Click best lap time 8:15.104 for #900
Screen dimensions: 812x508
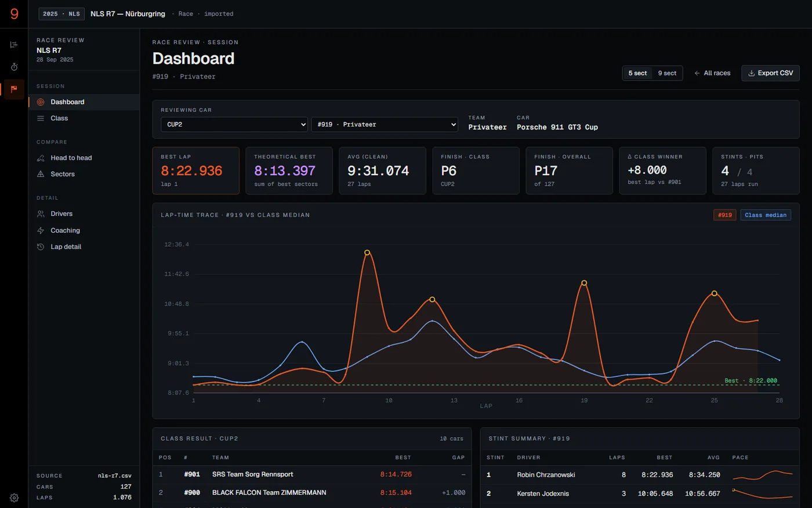tap(396, 493)
